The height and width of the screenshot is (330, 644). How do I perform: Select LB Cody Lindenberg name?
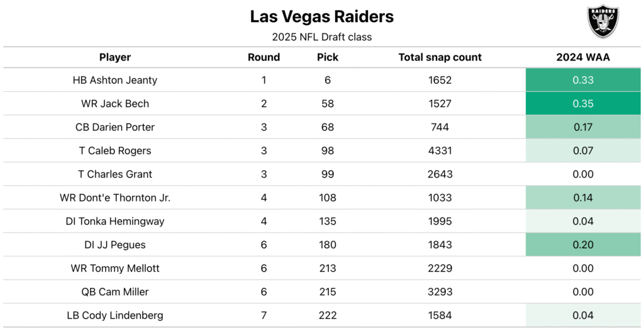tap(115, 315)
